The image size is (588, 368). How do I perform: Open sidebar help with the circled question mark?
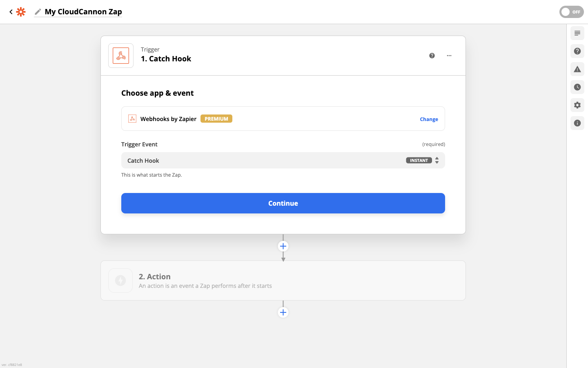577,51
